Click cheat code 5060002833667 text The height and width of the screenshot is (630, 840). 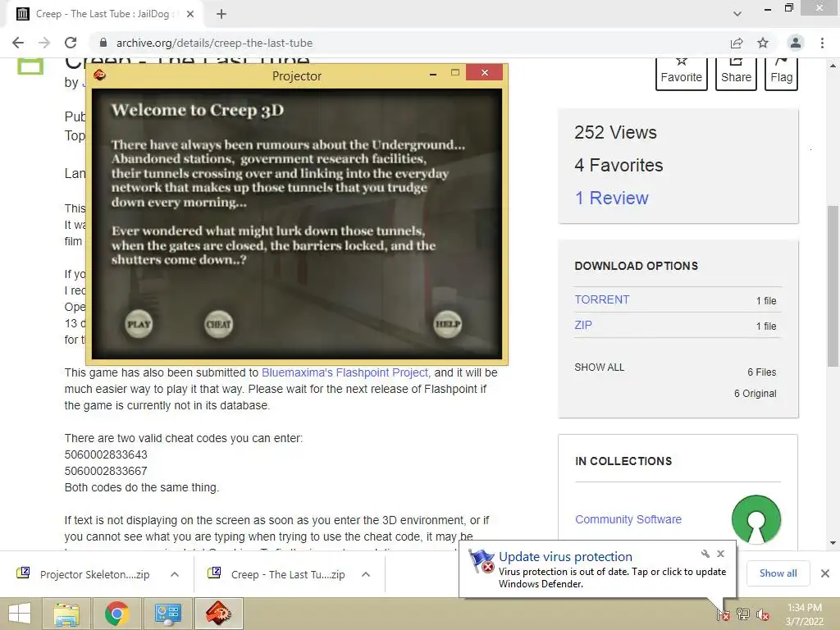106,471
